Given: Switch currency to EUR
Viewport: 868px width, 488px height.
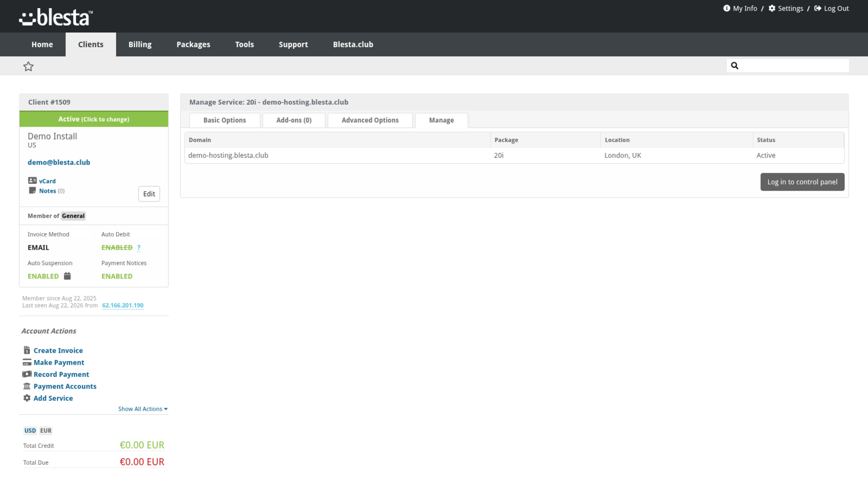Looking at the screenshot, I should [x=46, y=431].
